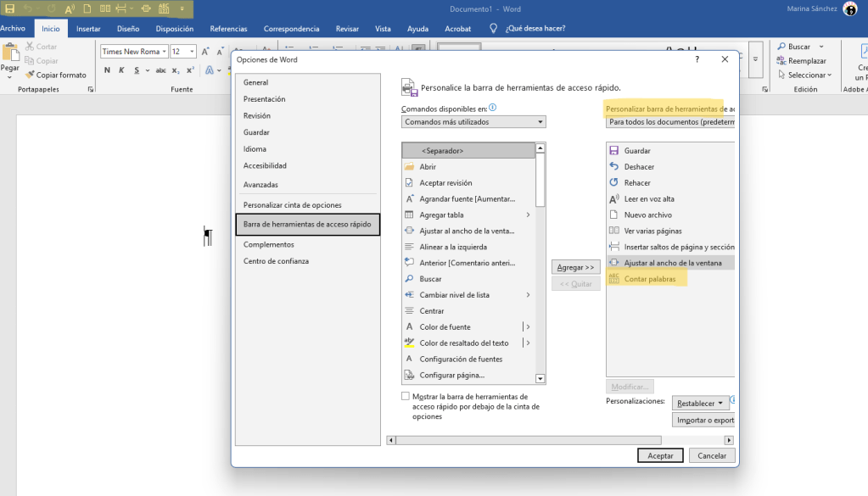Click the Read Aloud icon in the title bar toolbar
The image size is (868, 496).
(x=69, y=8)
